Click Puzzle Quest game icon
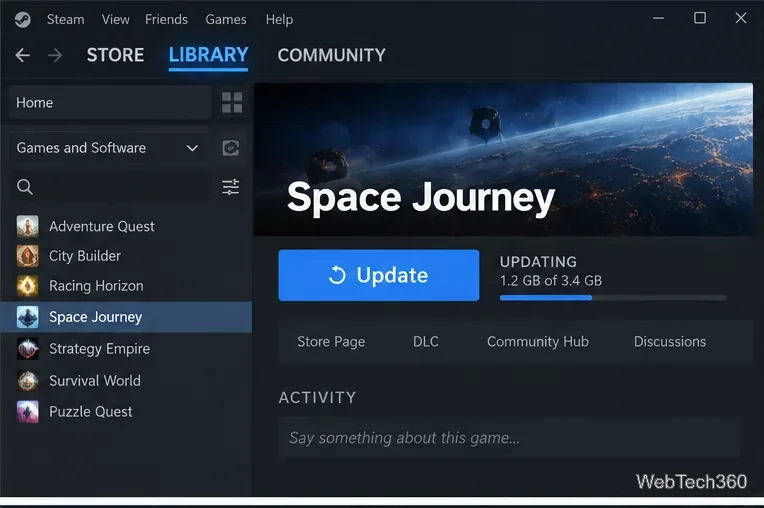764x508 pixels. click(x=28, y=412)
